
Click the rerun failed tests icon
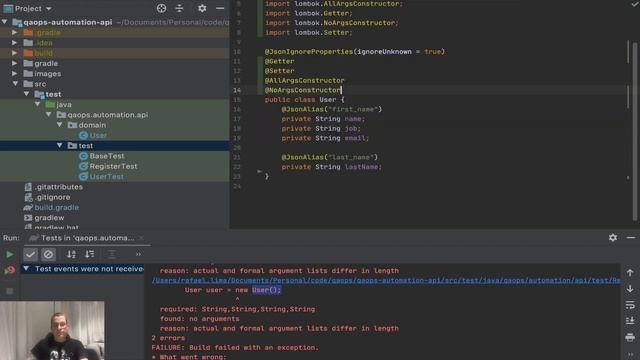pyautogui.click(x=9, y=270)
